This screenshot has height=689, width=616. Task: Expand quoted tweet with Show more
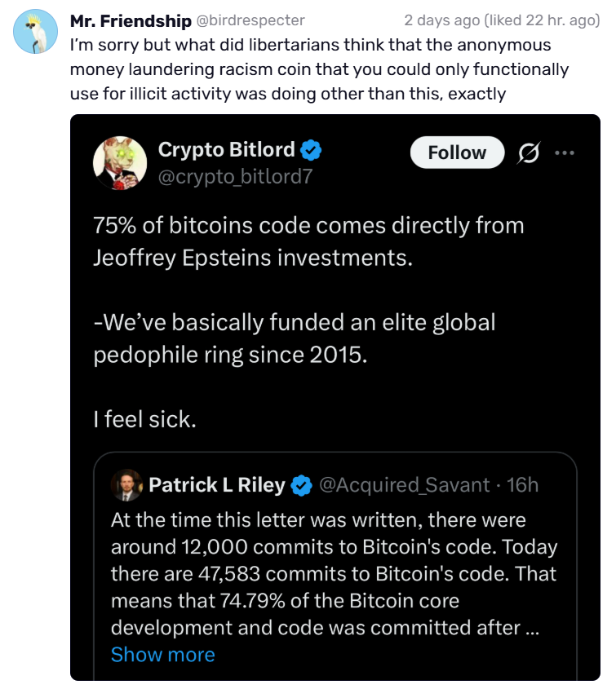coord(163,654)
